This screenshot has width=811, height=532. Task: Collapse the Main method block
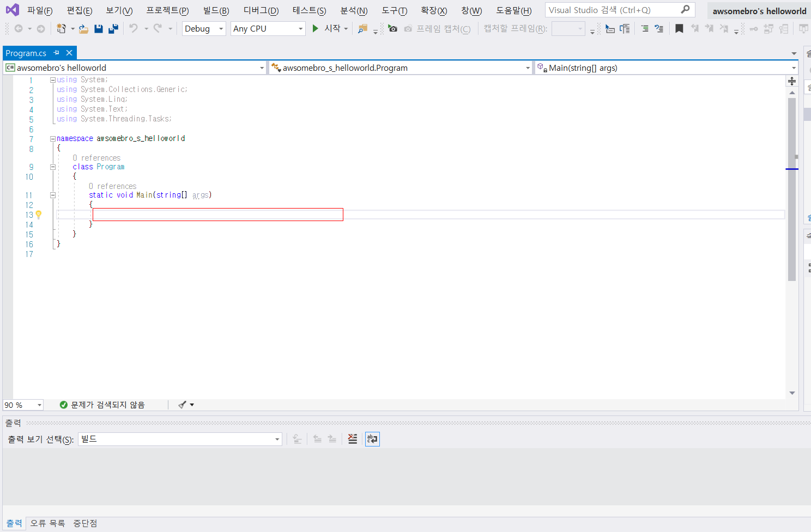click(x=53, y=195)
